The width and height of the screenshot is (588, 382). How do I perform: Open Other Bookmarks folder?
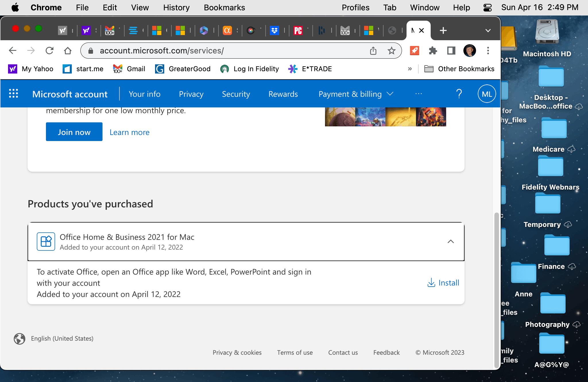459,69
